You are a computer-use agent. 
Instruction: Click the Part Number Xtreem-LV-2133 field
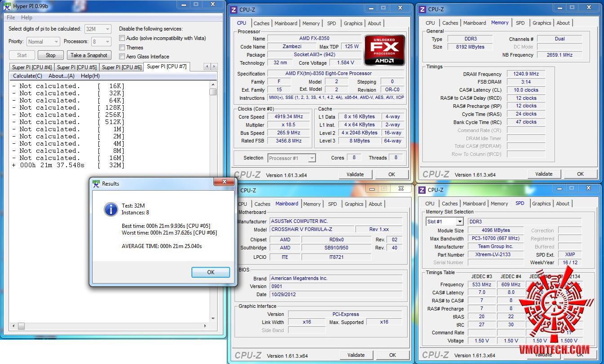(x=495, y=254)
